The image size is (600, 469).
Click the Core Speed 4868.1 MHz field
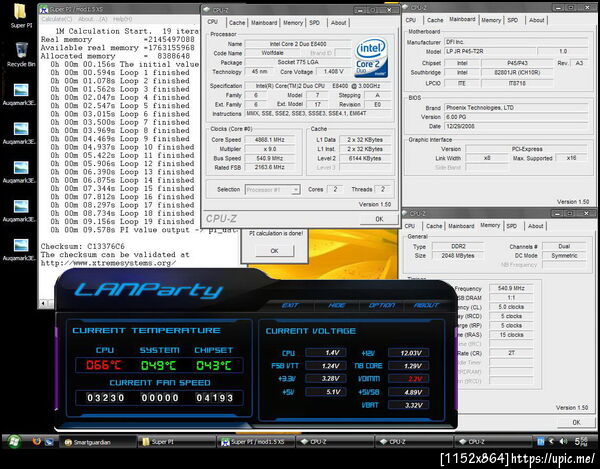tap(270, 140)
